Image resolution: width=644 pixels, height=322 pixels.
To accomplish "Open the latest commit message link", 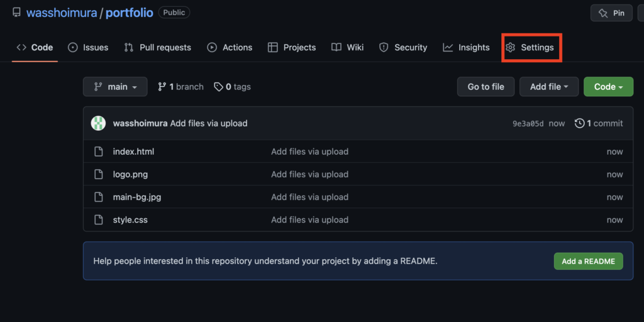I will 209,123.
